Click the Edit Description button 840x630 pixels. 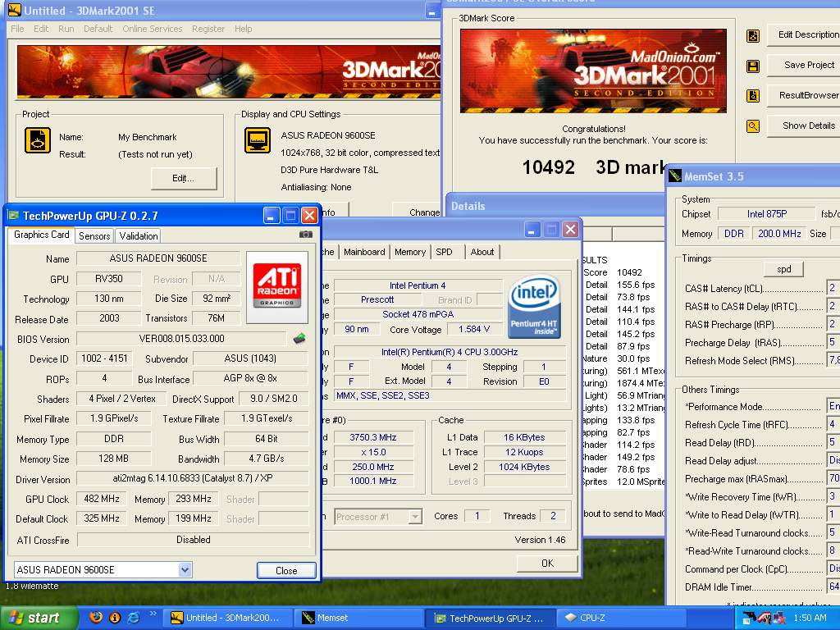(803, 34)
